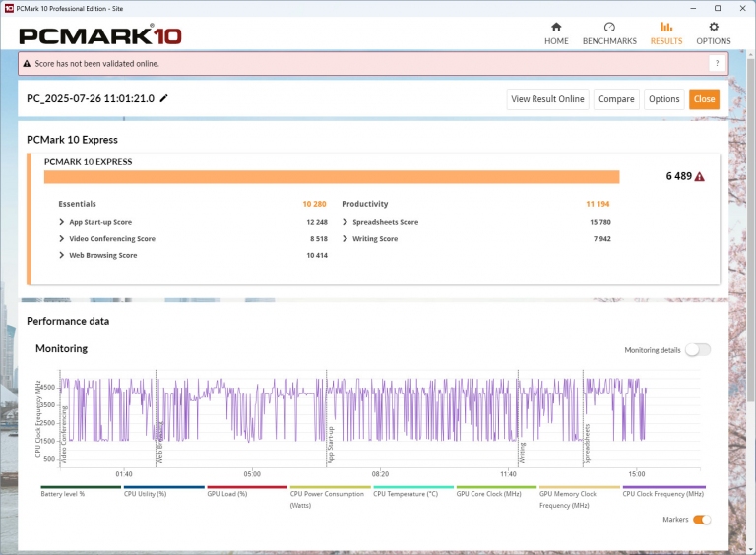756x555 pixels.
Task: Edit result name with pencil icon
Action: (164, 98)
